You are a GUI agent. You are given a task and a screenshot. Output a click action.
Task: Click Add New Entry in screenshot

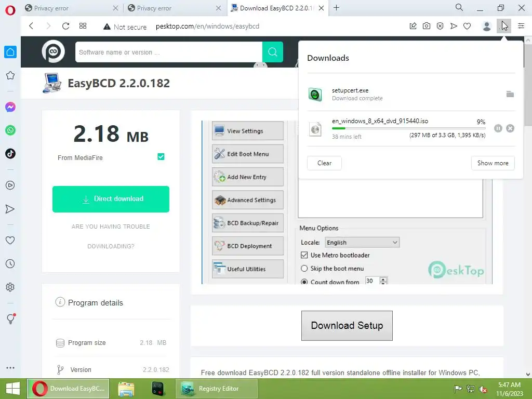tap(248, 177)
